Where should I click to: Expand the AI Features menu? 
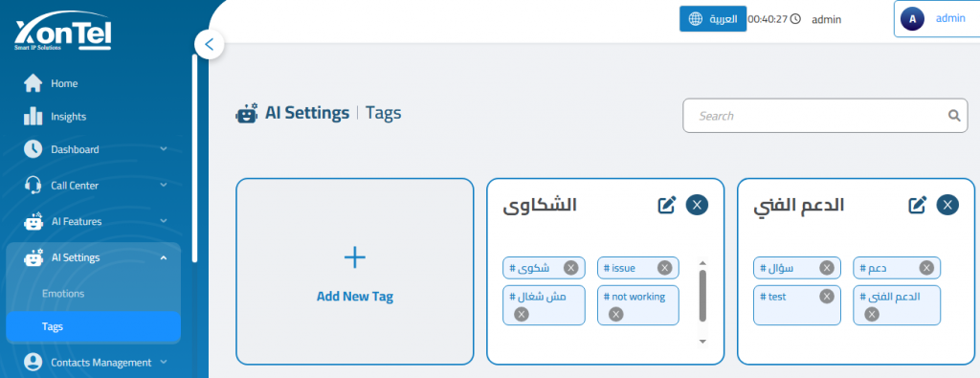pyautogui.click(x=94, y=221)
